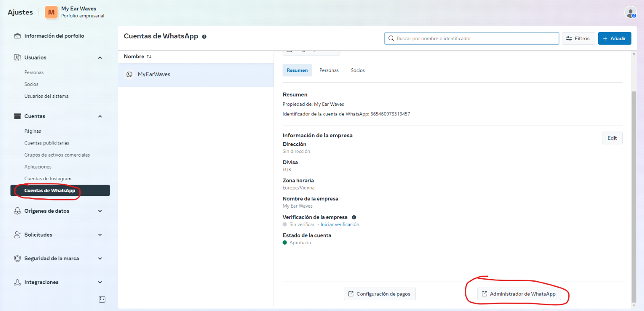Click the Añadir button
The image size is (644, 311).
click(x=614, y=39)
